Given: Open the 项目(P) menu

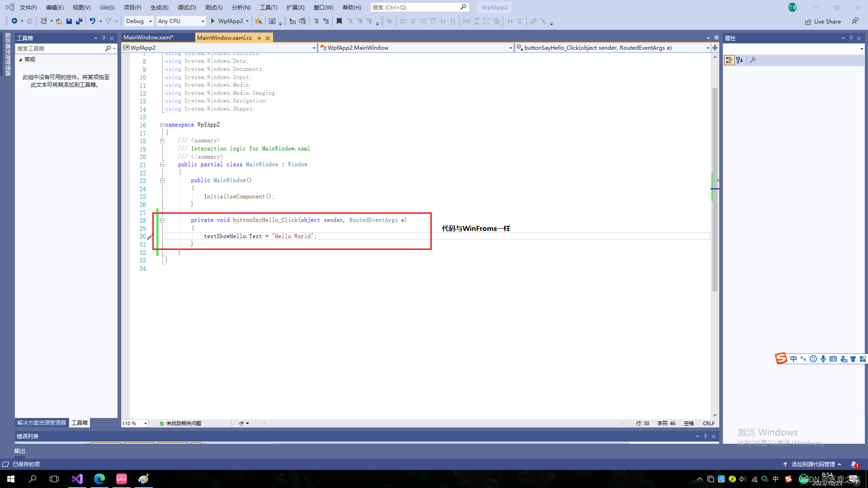Looking at the screenshot, I should (x=132, y=7).
